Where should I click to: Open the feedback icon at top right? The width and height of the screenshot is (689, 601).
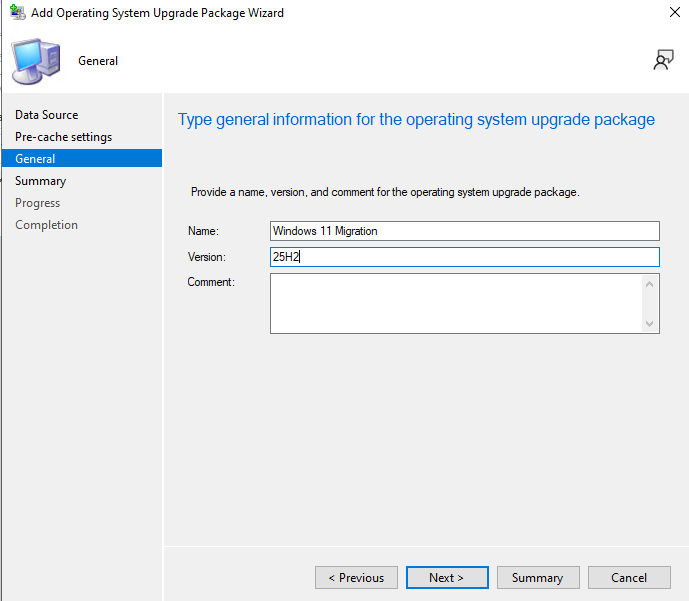point(663,61)
